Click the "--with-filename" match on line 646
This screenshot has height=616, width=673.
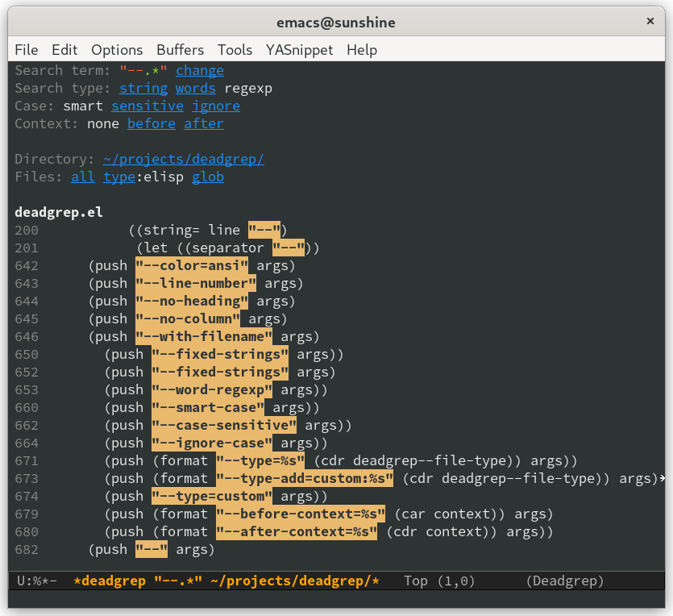[x=204, y=336]
